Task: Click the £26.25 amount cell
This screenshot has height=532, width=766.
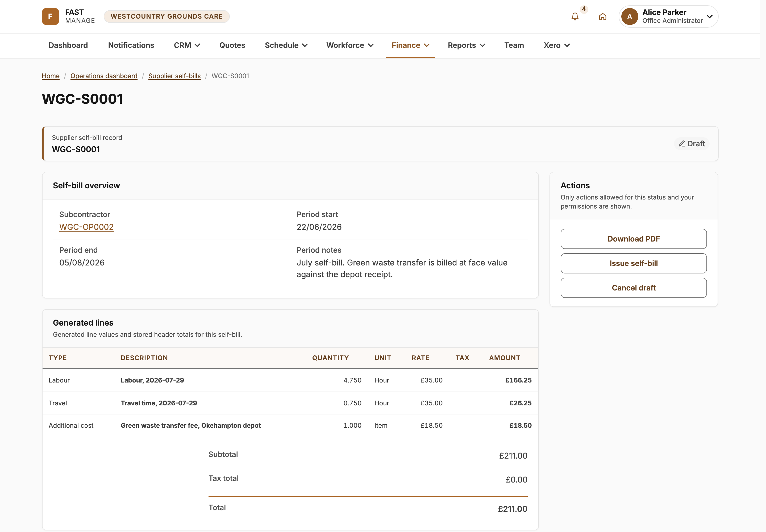Action: [x=520, y=403]
